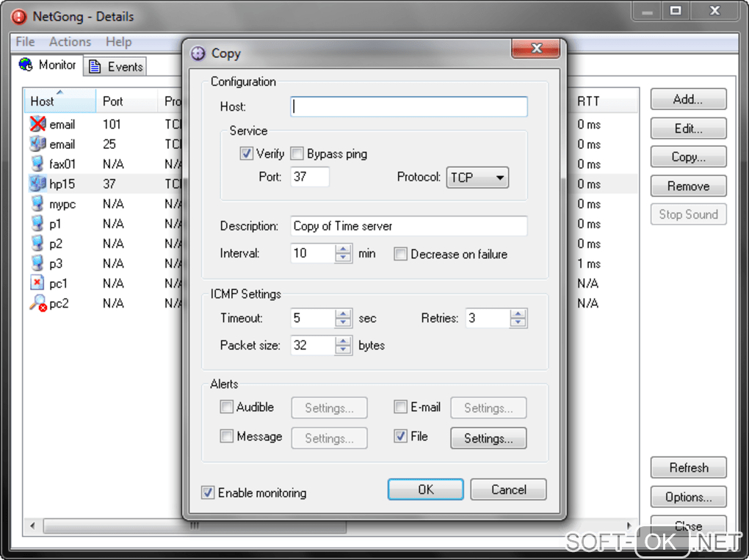Click the hp15 host icon
The height and width of the screenshot is (560, 749).
click(37, 183)
